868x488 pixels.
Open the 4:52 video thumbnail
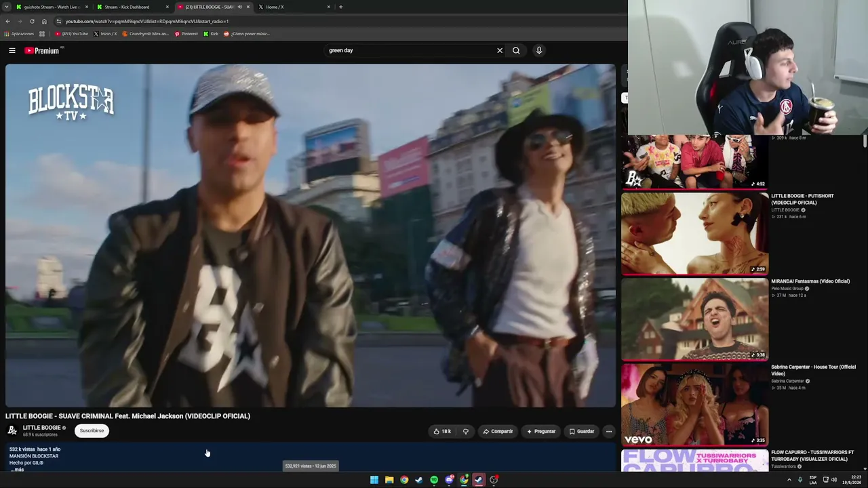click(694, 162)
